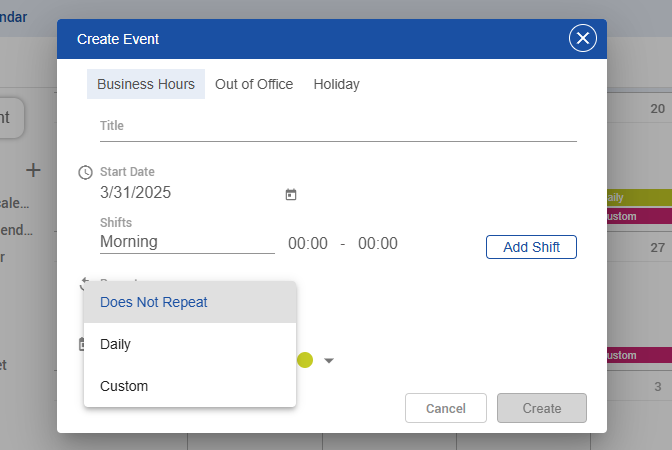This screenshot has width=672, height=450.
Task: Close the Create Event dialog
Action: coord(583,39)
